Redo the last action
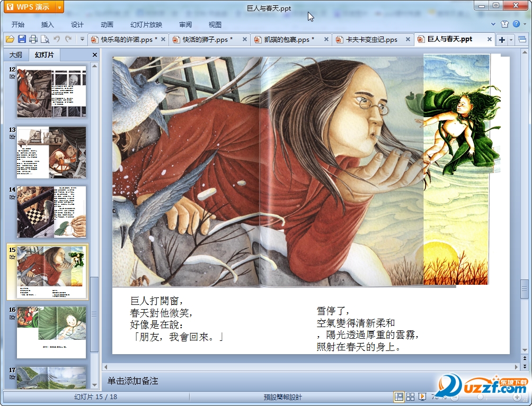This screenshot has height=406, width=532. click(x=68, y=39)
